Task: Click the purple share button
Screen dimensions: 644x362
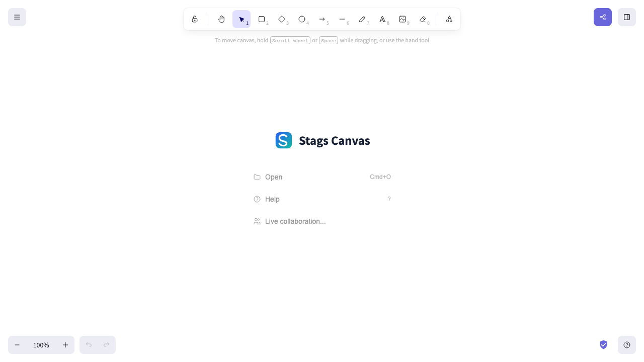Action: click(603, 17)
